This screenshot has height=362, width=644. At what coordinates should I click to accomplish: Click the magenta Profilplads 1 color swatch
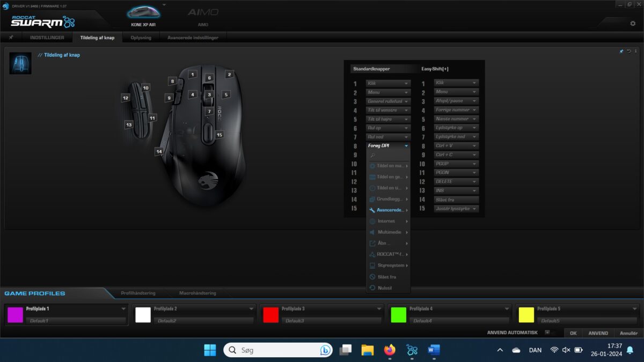pyautogui.click(x=15, y=315)
